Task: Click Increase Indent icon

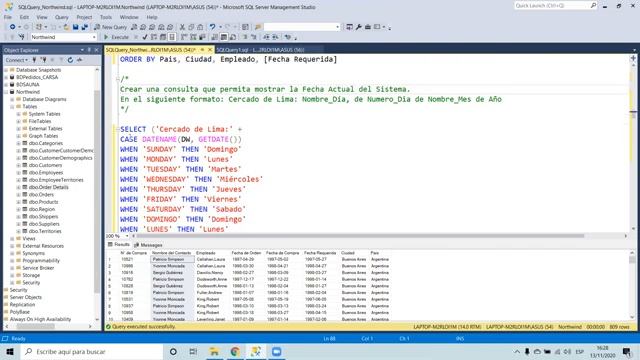Action: [276, 37]
